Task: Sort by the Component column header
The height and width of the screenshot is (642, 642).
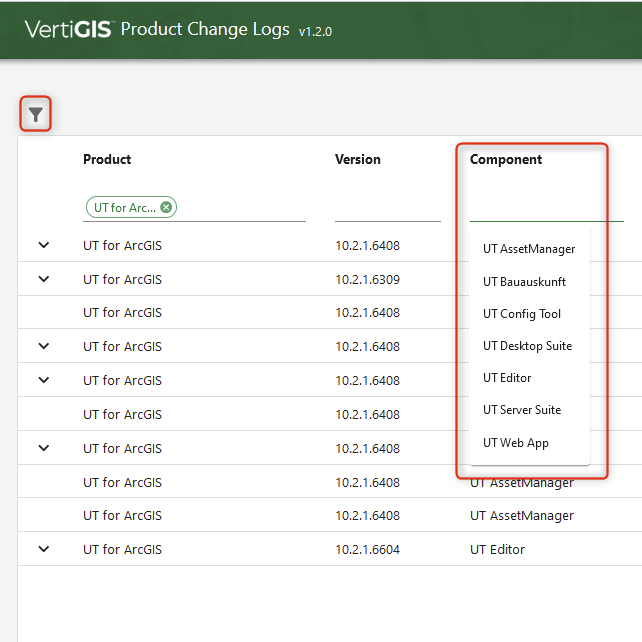Action: [506, 159]
